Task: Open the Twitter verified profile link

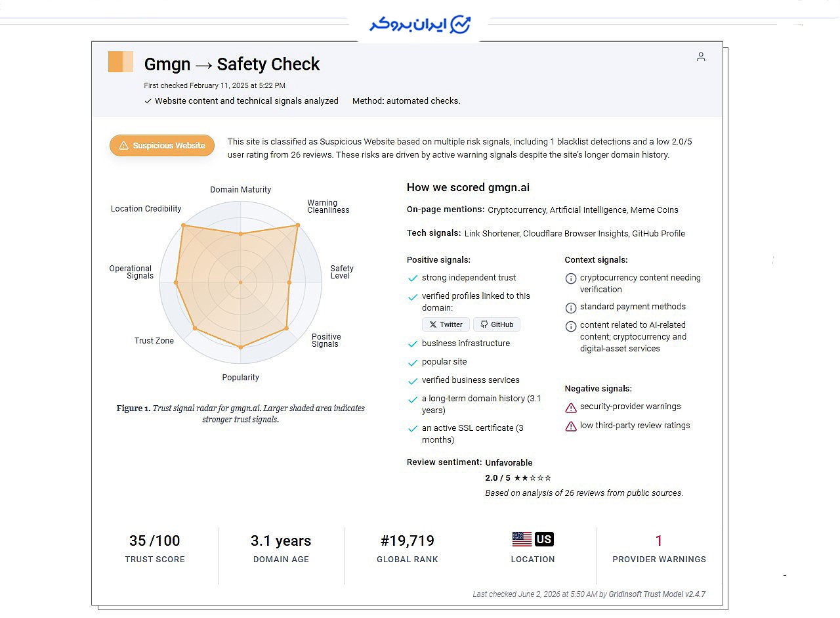Action: (446, 324)
